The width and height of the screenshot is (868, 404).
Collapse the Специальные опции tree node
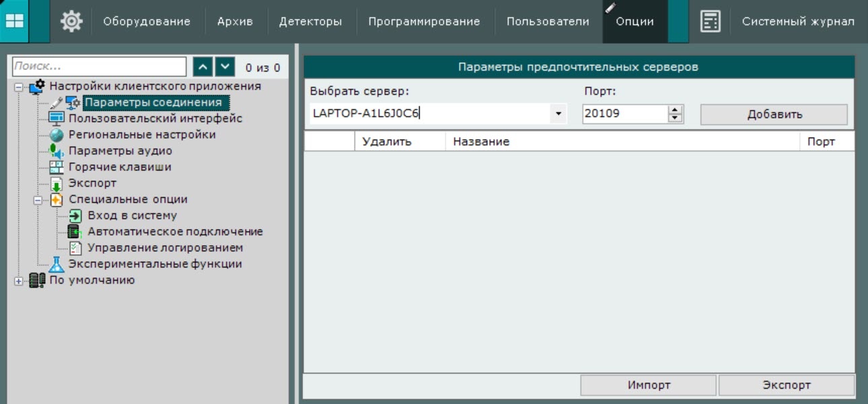[38, 200]
